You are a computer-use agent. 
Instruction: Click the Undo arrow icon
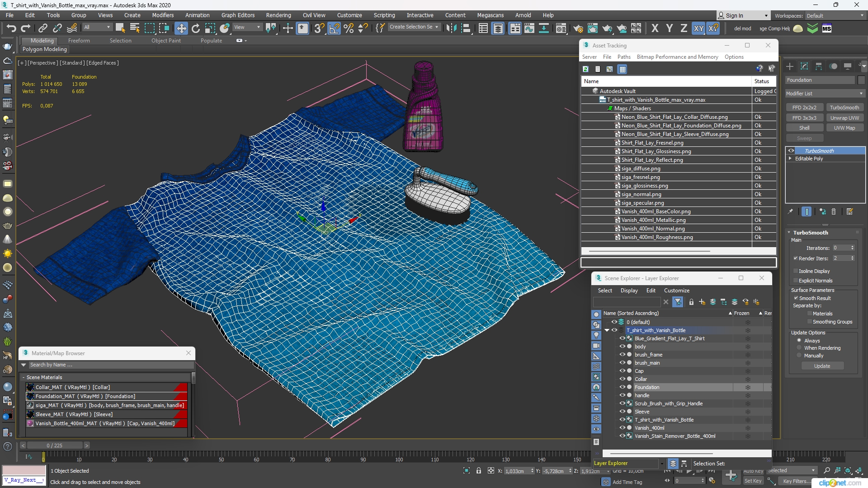pos(11,28)
